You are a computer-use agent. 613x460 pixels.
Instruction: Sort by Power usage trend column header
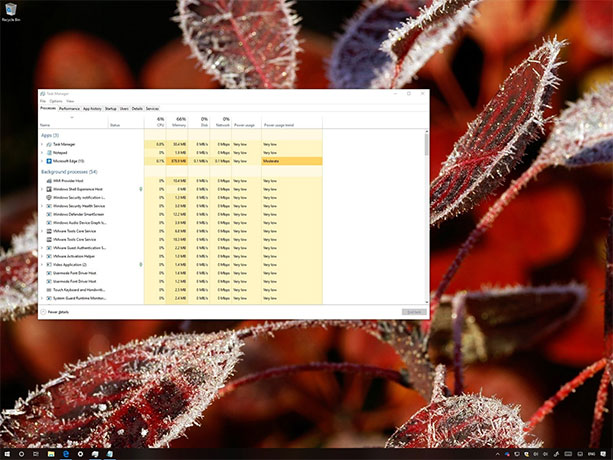292,122
